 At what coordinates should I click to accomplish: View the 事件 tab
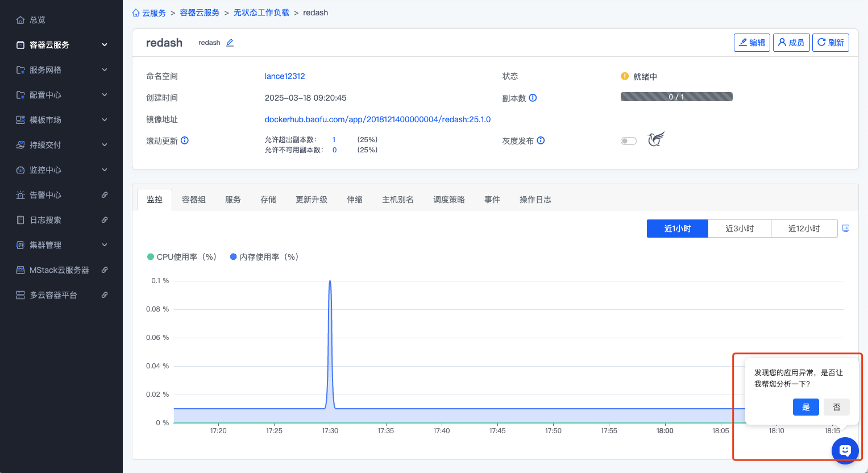(492, 200)
